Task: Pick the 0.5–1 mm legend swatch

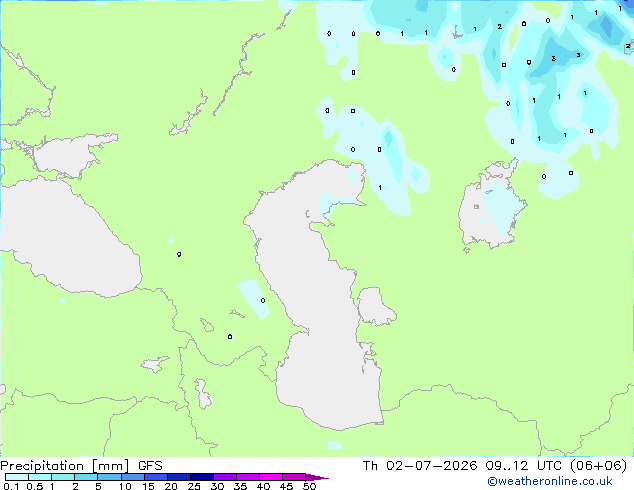Action: pos(40,477)
